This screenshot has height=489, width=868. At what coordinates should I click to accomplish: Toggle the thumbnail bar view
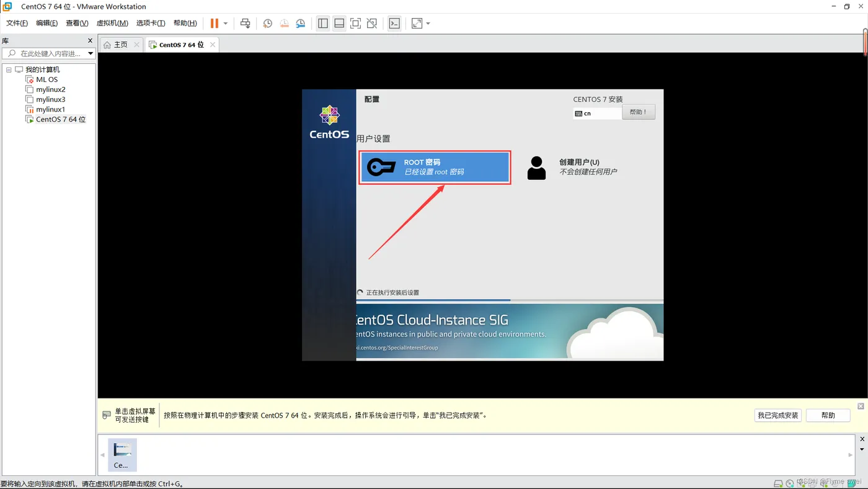[339, 23]
